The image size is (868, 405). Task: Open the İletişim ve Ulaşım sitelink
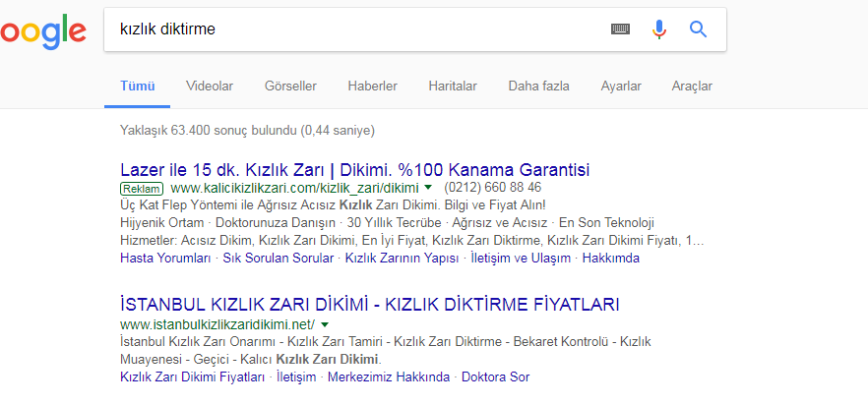(521, 259)
